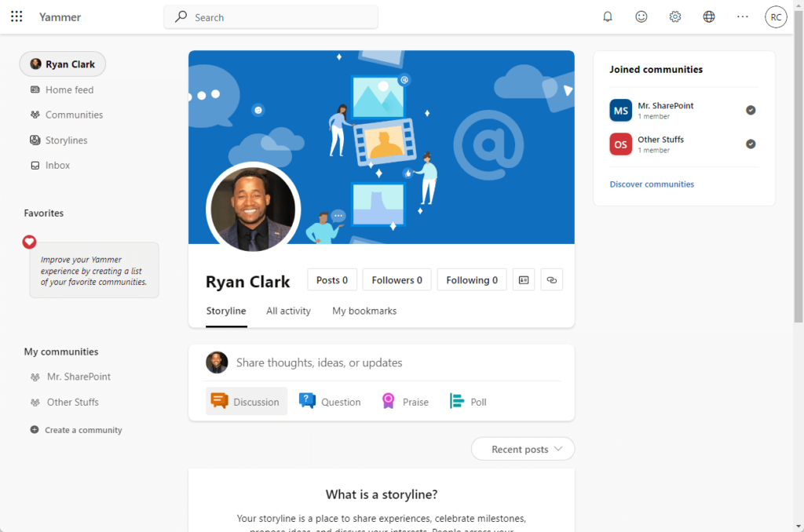
Task: Open the three-dot more options menu
Action: click(743, 17)
